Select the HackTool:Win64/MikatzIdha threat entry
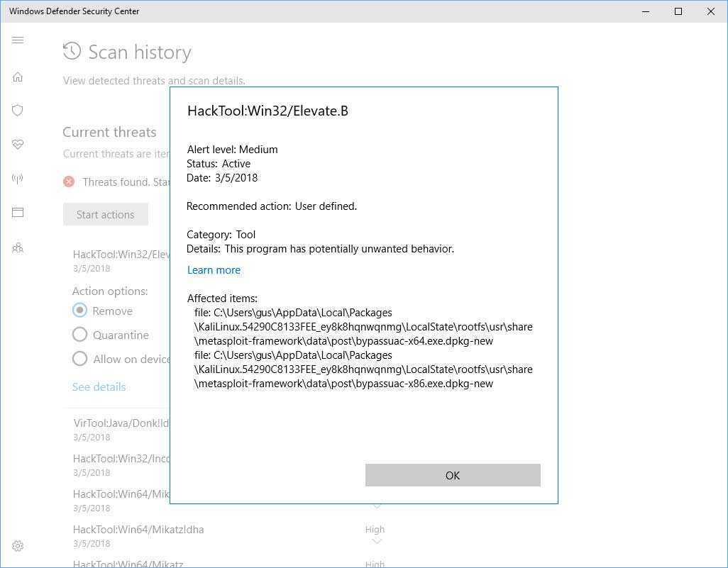This screenshot has width=728, height=568. pos(138,536)
